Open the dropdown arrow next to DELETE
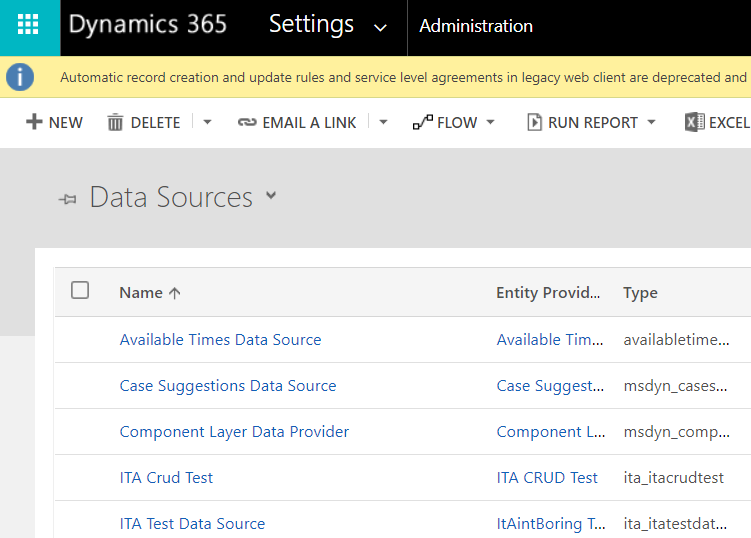The height and width of the screenshot is (538, 751). tap(207, 122)
